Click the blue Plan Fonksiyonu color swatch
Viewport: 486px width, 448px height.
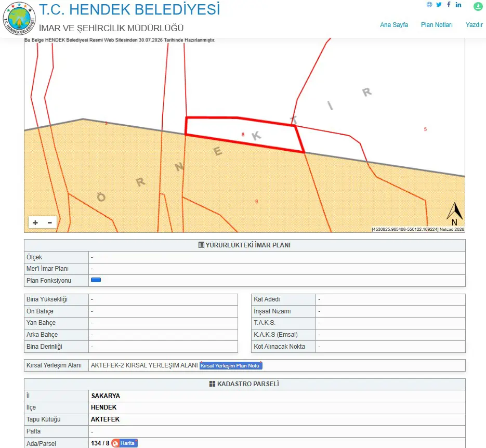click(x=96, y=280)
